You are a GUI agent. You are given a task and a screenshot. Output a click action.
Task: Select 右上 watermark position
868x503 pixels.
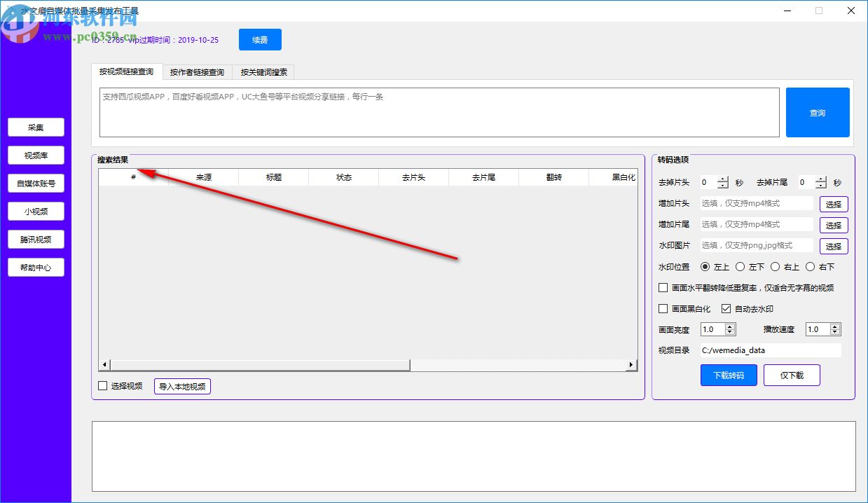(x=776, y=267)
